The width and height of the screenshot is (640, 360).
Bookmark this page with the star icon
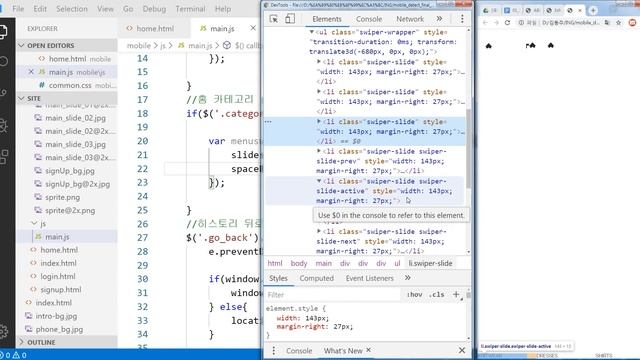(619, 23)
